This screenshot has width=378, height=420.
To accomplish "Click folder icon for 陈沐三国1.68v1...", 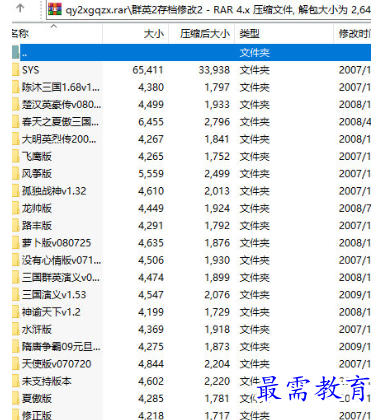I will pyautogui.click(x=16, y=87).
